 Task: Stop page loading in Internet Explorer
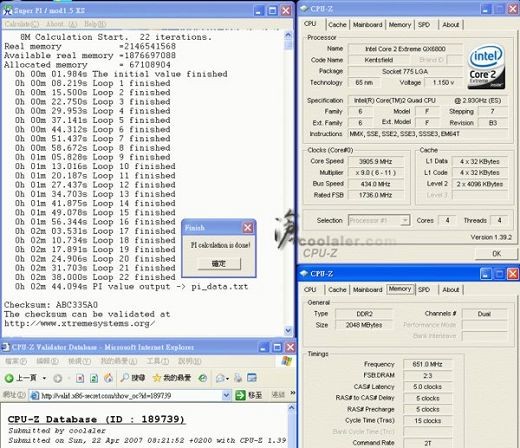(80, 378)
